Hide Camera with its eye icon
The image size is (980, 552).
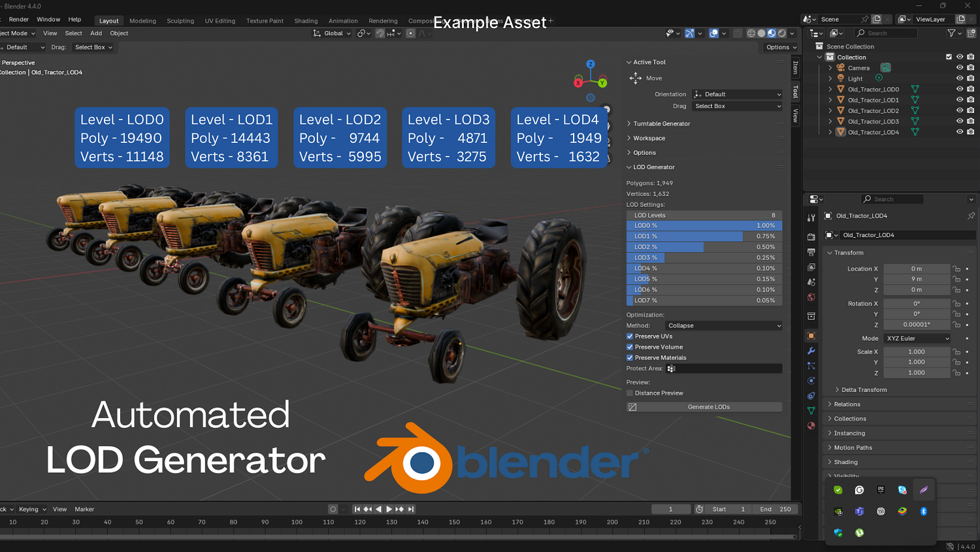click(960, 68)
